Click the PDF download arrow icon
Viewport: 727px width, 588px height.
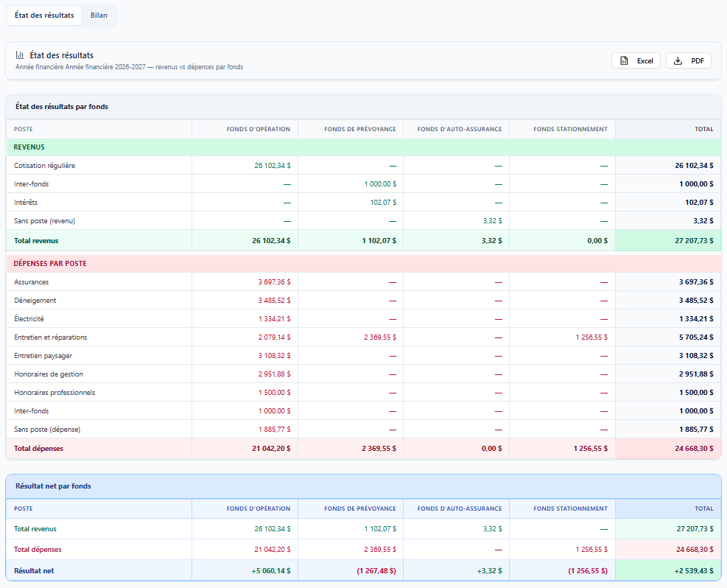point(678,60)
